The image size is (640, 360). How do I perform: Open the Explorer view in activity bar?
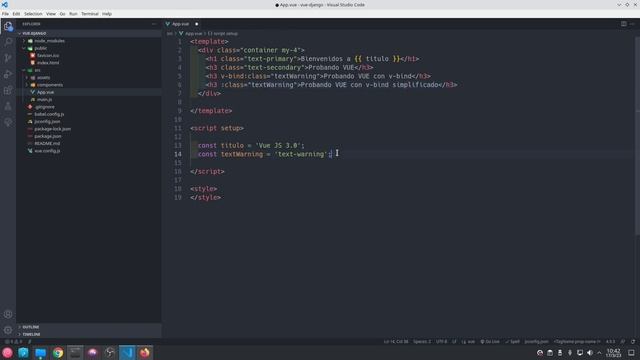[8, 26]
